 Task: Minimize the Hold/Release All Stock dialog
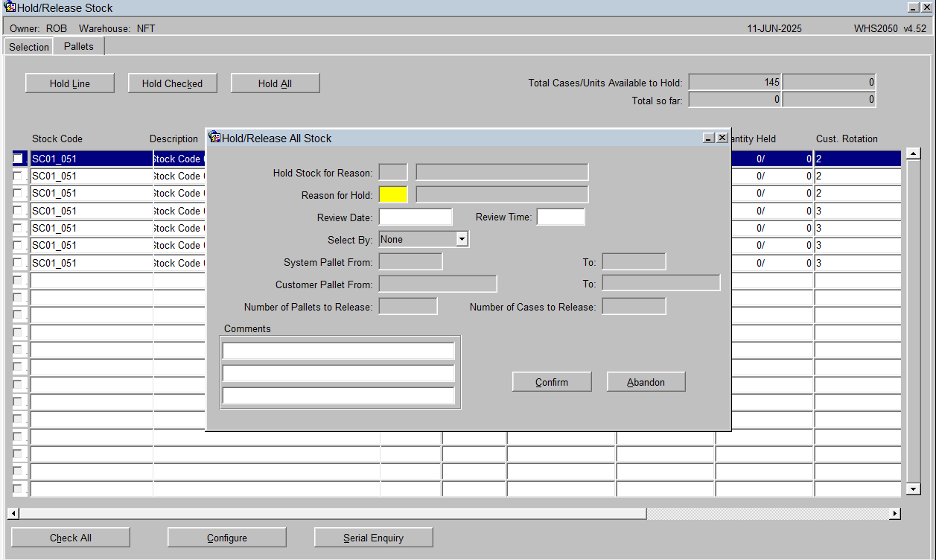(x=709, y=138)
